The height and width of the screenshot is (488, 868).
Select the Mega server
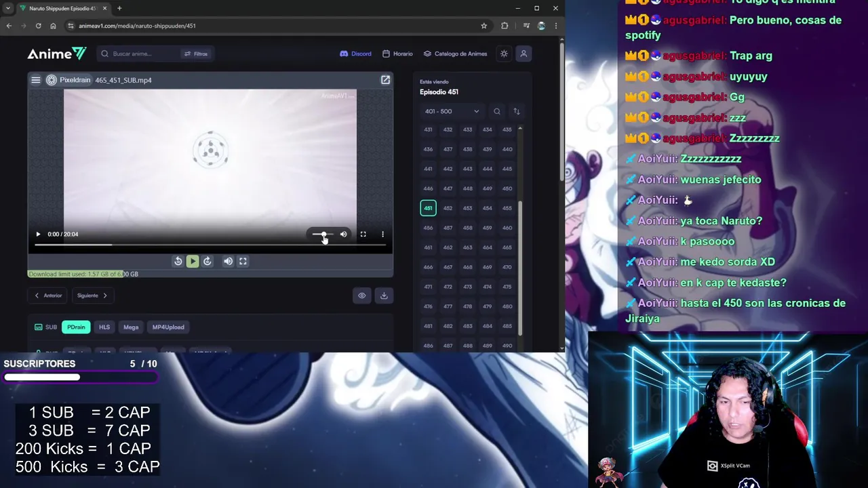pyautogui.click(x=131, y=327)
